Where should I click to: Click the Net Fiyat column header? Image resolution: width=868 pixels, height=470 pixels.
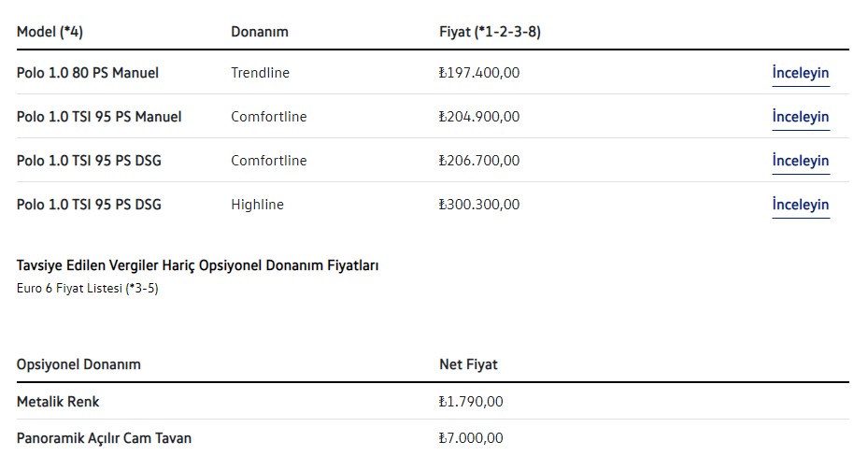click(468, 364)
